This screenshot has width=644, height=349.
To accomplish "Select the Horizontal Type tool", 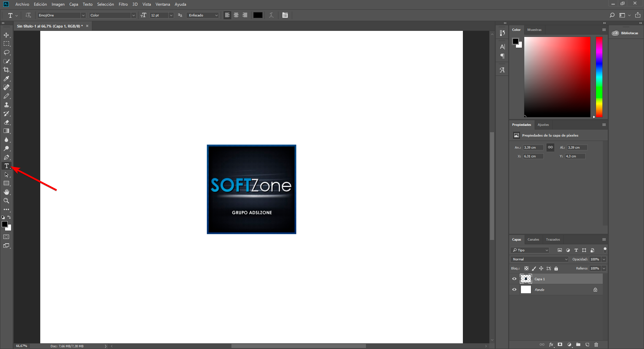I will (6, 166).
